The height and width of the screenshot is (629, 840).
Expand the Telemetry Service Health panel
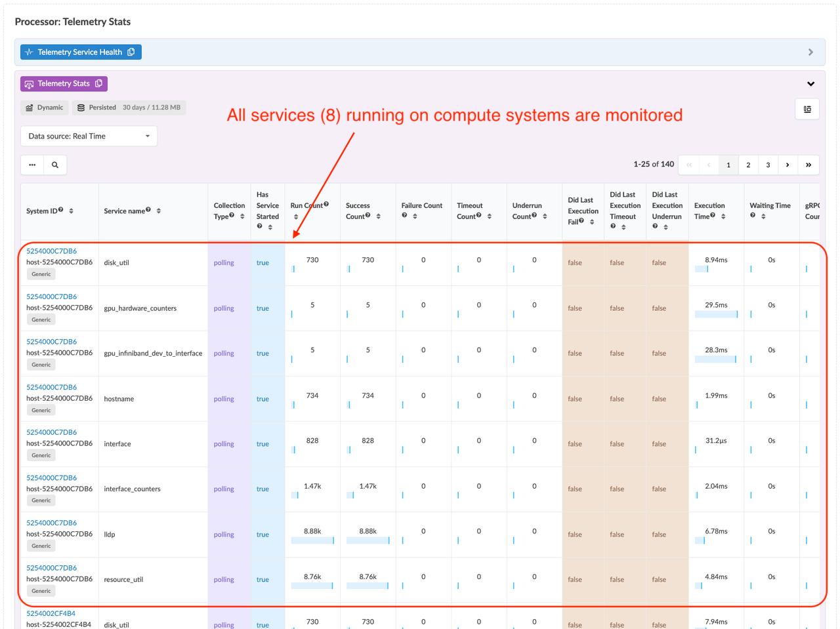pyautogui.click(x=810, y=52)
